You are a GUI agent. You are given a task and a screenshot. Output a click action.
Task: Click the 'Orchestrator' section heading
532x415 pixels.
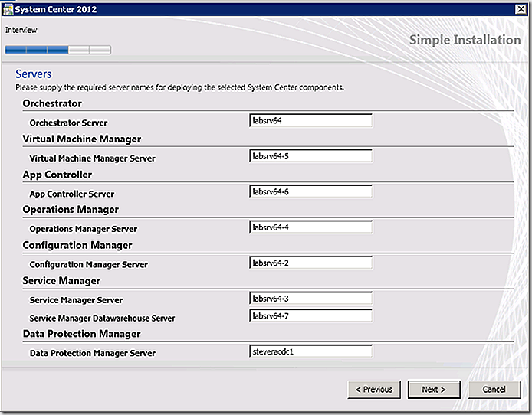click(52, 103)
